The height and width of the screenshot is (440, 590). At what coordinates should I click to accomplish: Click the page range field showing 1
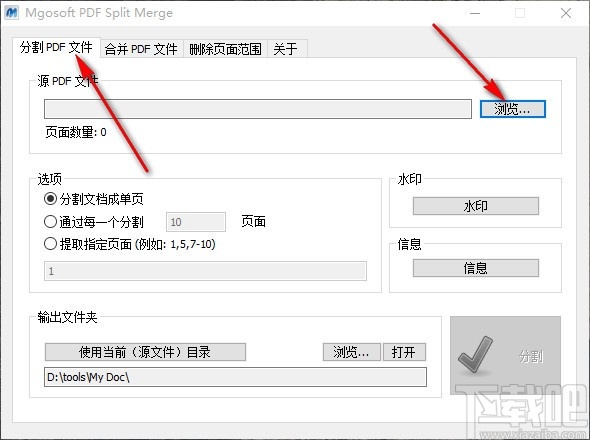coord(205,271)
